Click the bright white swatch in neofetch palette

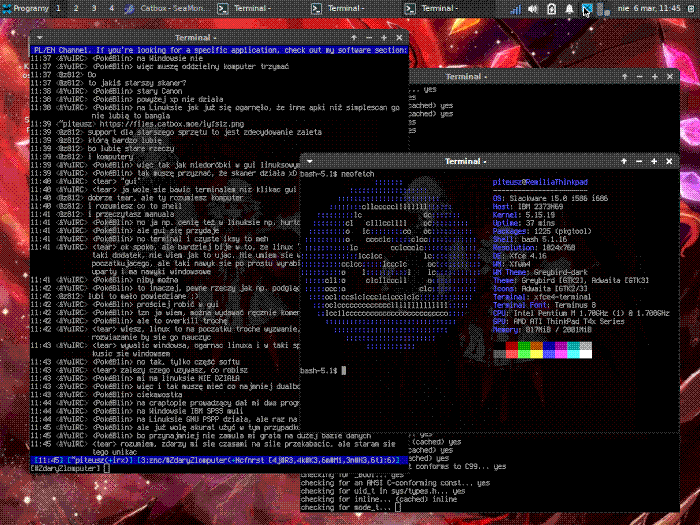click(586, 354)
